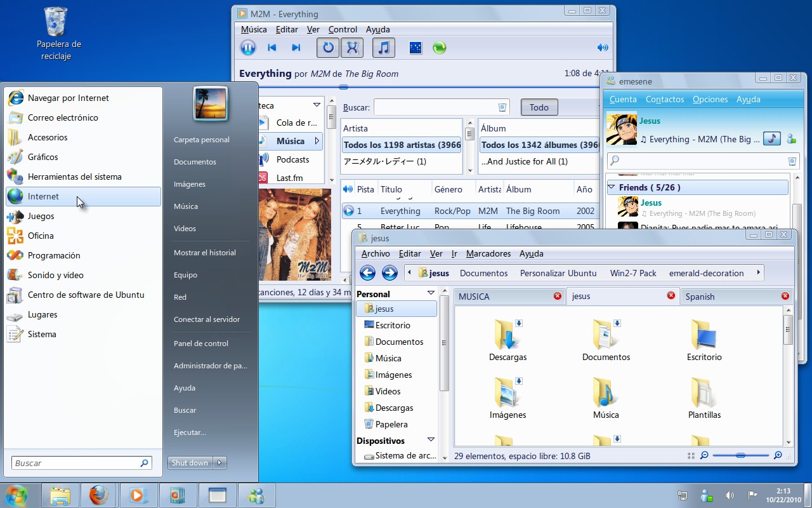Toggle emesene now-playing music note button
Image resolution: width=812 pixels, height=508 pixels.
[771, 138]
